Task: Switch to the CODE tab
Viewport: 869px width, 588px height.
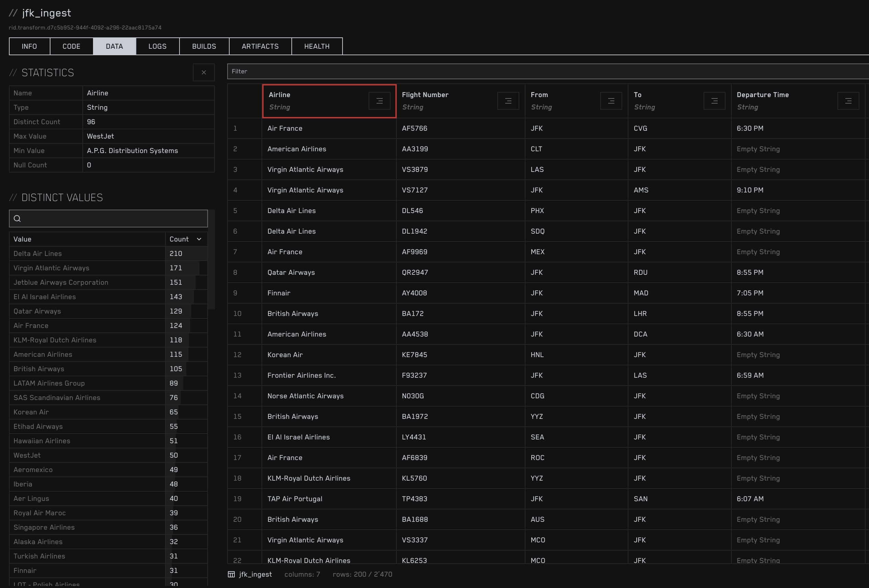Action: [x=71, y=46]
